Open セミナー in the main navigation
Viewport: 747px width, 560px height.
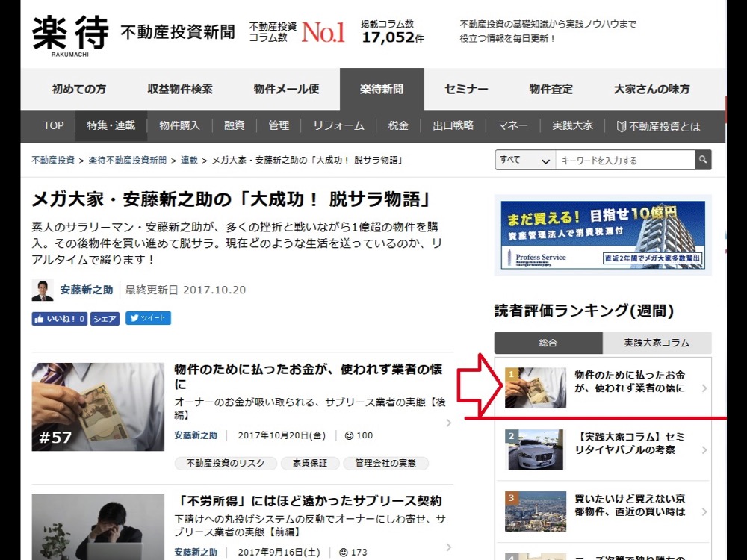(x=466, y=89)
